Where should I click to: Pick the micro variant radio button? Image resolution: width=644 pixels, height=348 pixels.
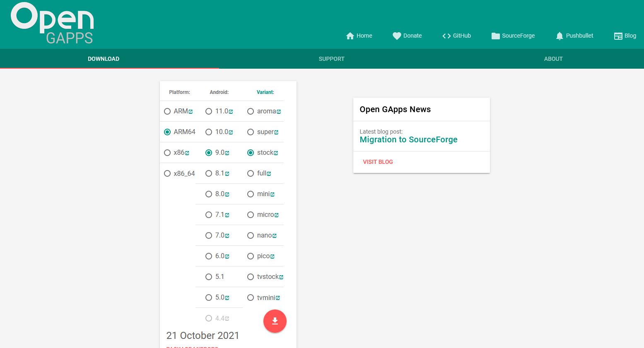pyautogui.click(x=251, y=215)
